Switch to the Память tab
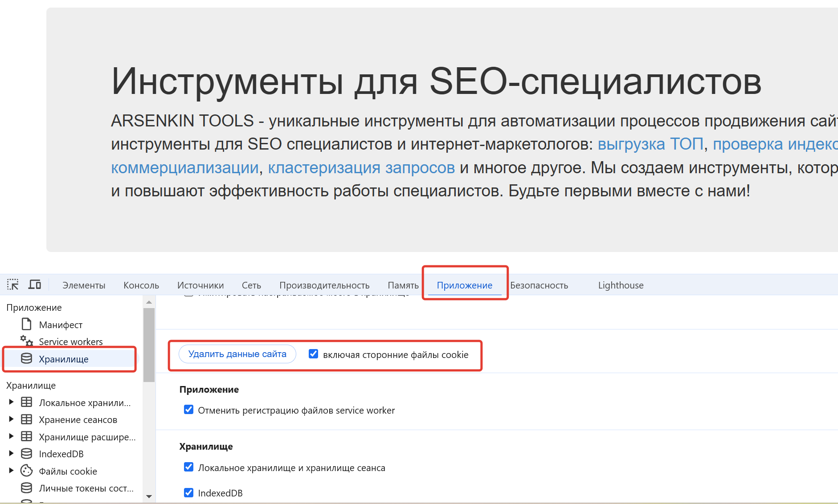Screen dimensions: 838x504 (x=403, y=285)
